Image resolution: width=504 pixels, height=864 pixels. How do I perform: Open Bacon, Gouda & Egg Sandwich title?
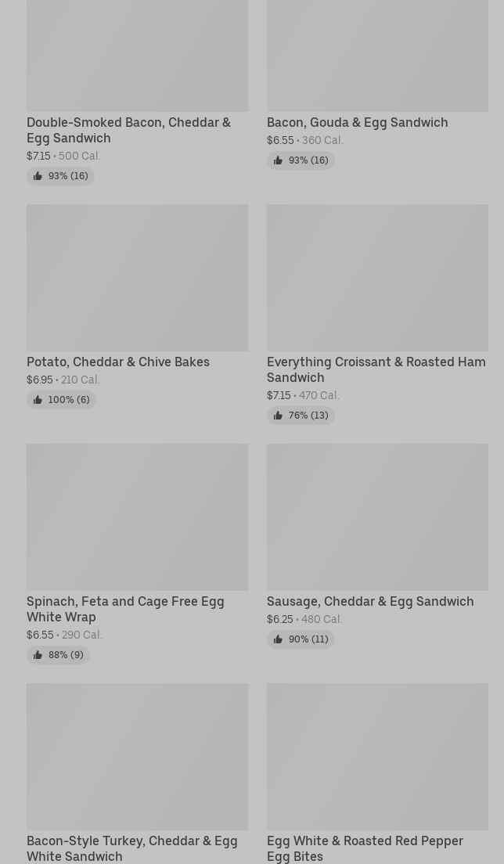[357, 122]
